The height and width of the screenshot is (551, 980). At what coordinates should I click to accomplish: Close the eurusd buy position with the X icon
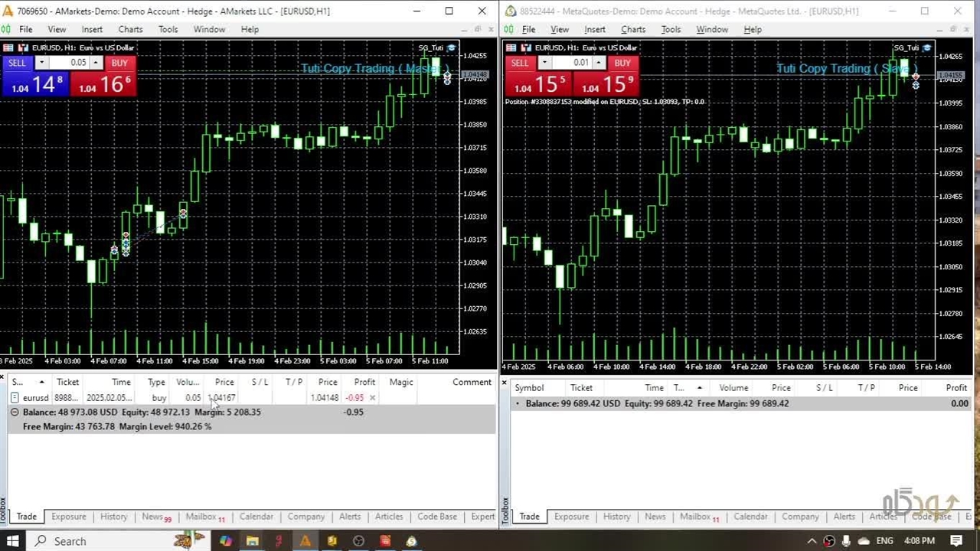[x=372, y=398]
